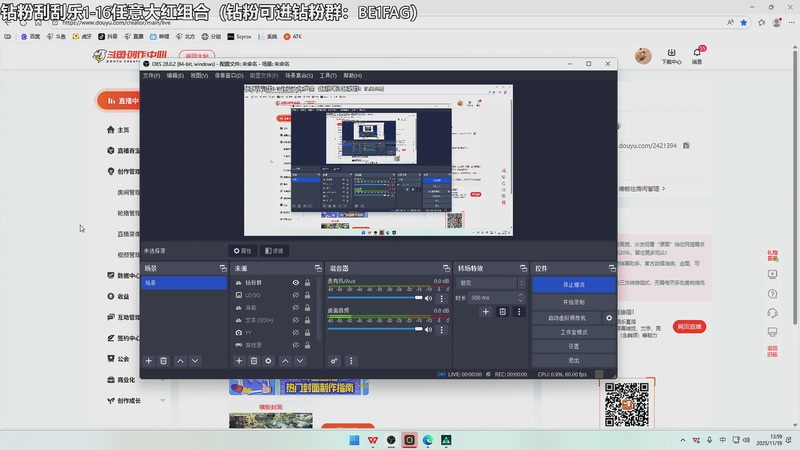Adjust the 300 ms duration stepper arrows
The height and width of the screenshot is (450, 800).
click(520, 297)
